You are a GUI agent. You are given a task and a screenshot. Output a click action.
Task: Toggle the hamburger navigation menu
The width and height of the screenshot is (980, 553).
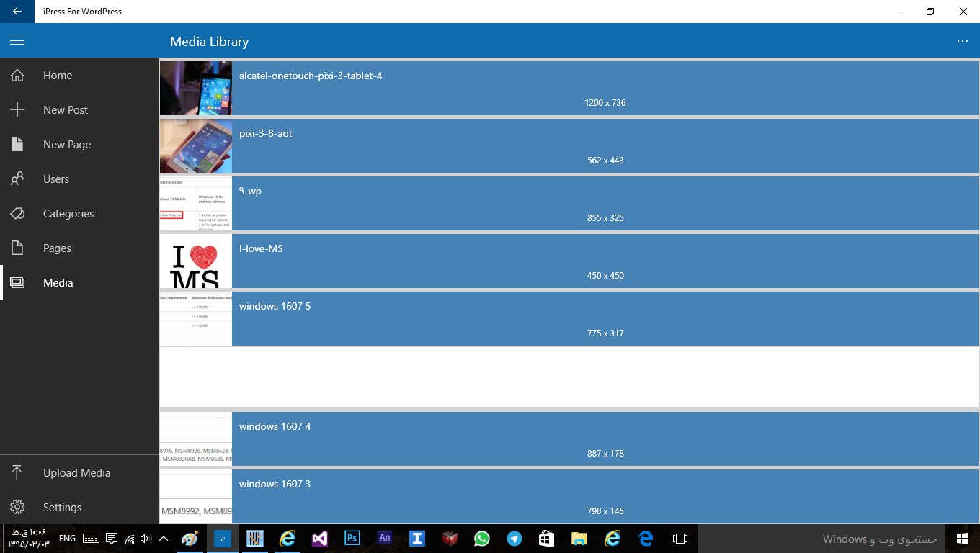[17, 41]
